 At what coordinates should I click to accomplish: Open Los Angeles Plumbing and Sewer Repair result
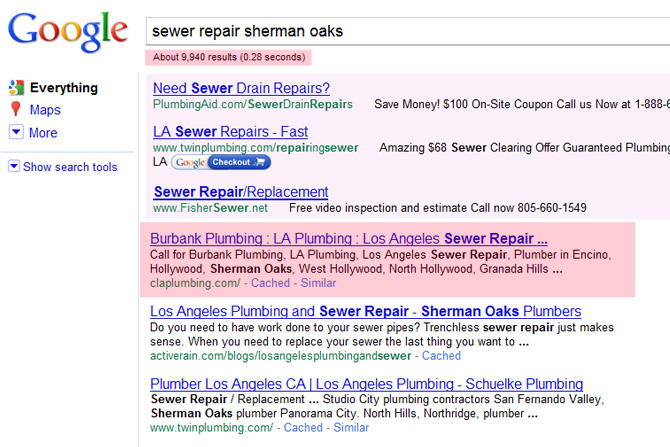(365, 311)
